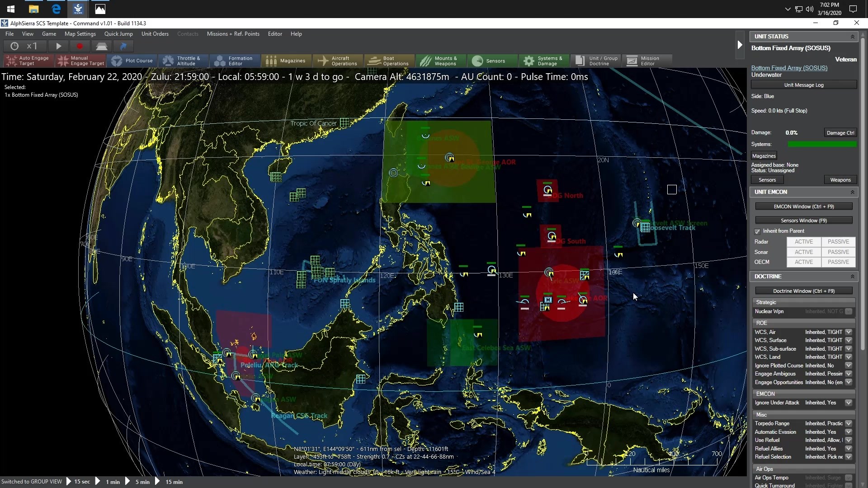Click the red record button
The height and width of the screenshot is (488, 868).
coord(80,46)
